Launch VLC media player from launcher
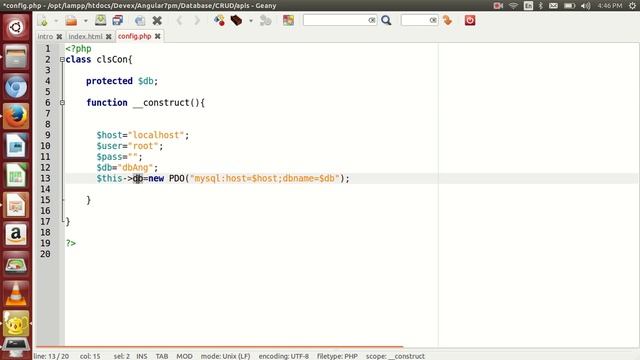The height and width of the screenshot is (360, 640). (x=16, y=294)
